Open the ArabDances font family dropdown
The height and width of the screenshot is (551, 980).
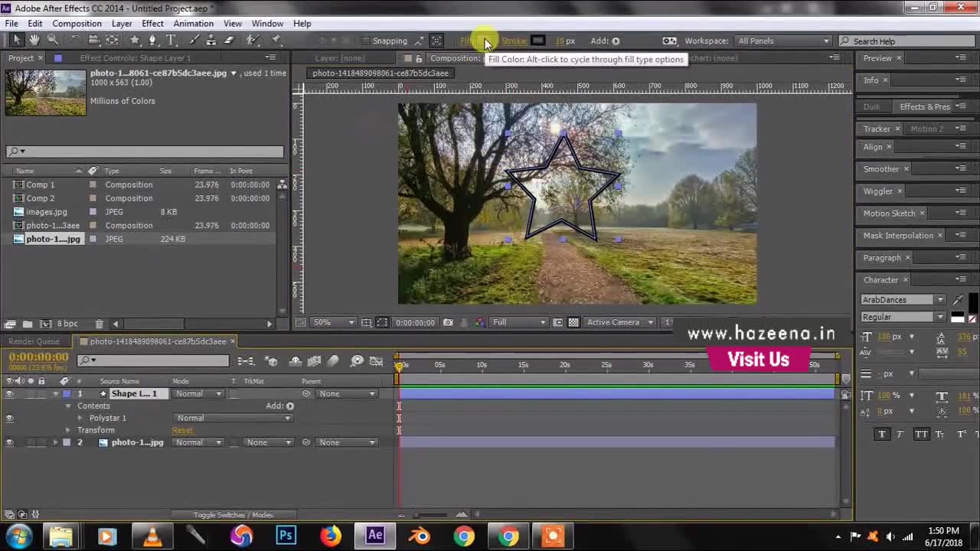point(903,300)
